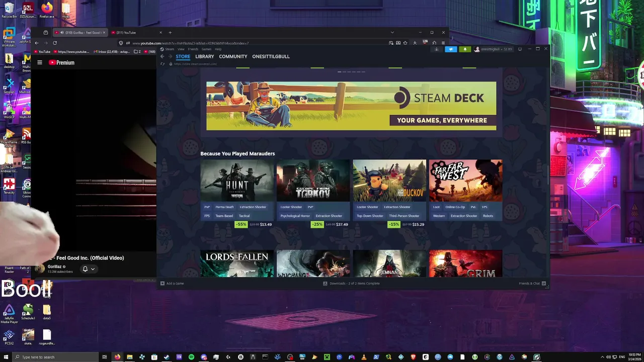This screenshot has width=644, height=362.
Task: Click the Steam Deck banner
Action: [351, 106]
